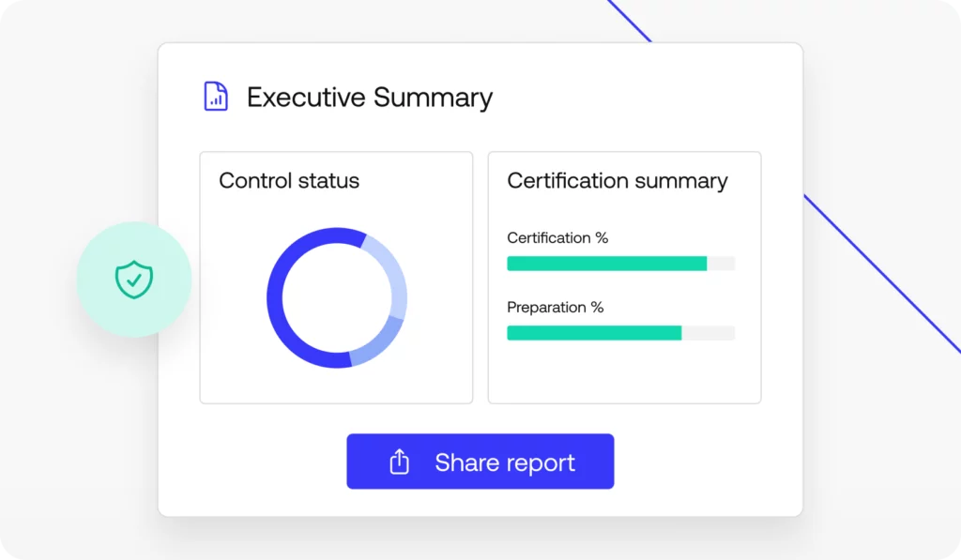Click the green shield checkmark icon
The image size is (961, 560).
pos(134,280)
